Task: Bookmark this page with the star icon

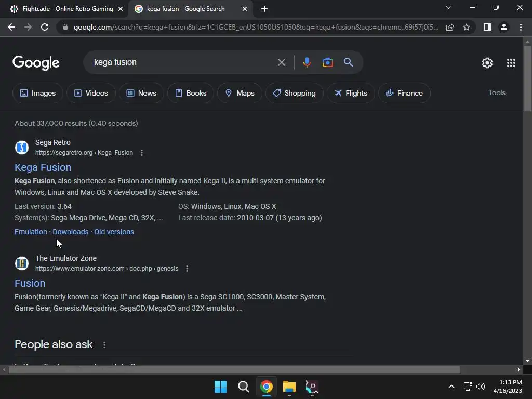Action: click(467, 27)
